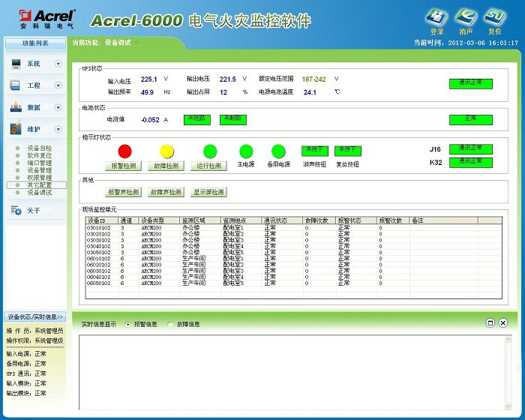Screen dimensions: 525x420
Task: Click 未按下 status above 复位按钮
Action: (348, 151)
